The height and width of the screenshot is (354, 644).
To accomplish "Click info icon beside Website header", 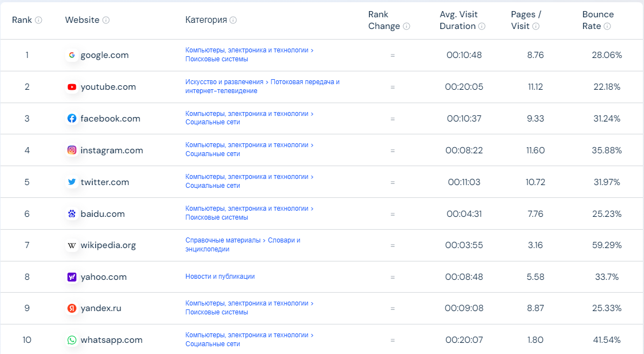I will click(x=106, y=20).
